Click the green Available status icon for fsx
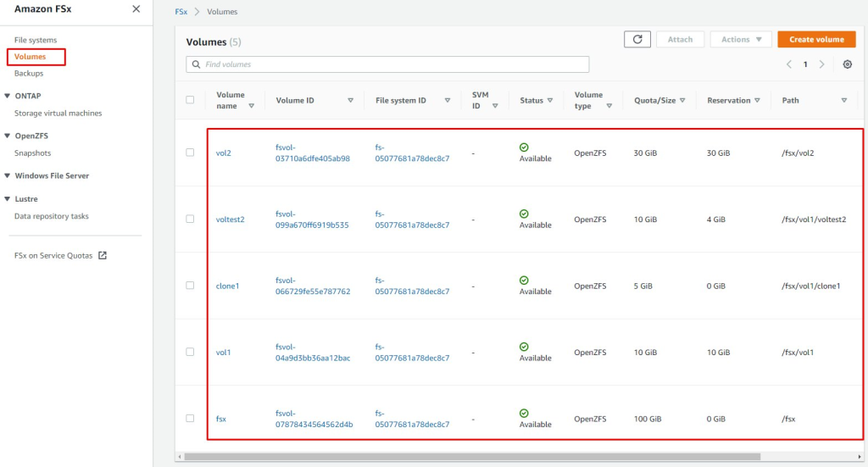This screenshot has width=868, height=467. pyautogui.click(x=524, y=413)
